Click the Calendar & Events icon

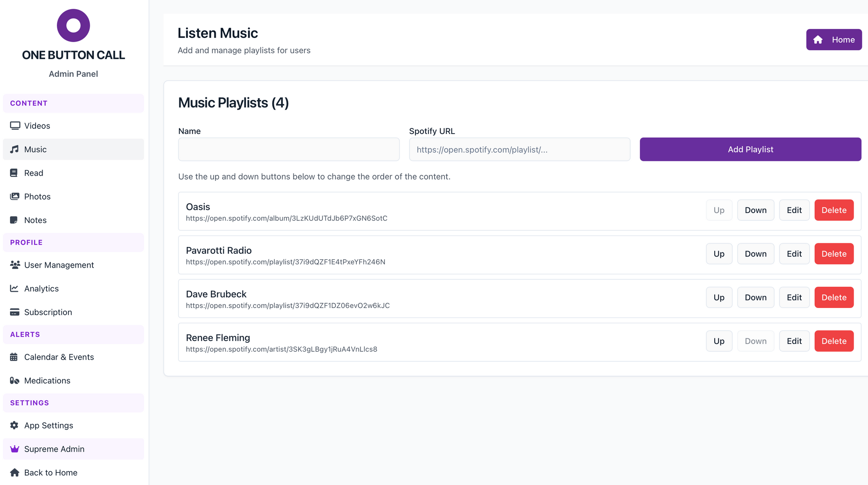[14, 357]
